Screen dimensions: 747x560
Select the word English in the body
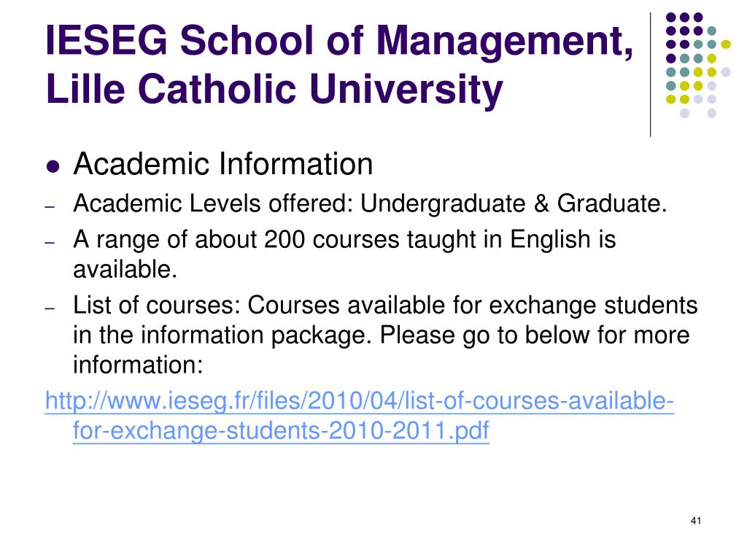tap(550, 241)
